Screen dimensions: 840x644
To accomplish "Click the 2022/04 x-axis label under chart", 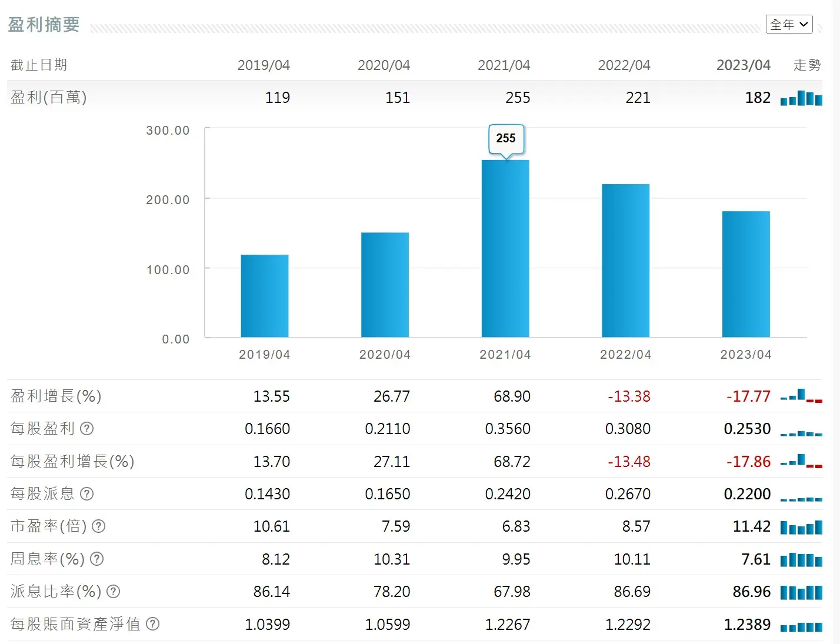I will click(x=626, y=355).
